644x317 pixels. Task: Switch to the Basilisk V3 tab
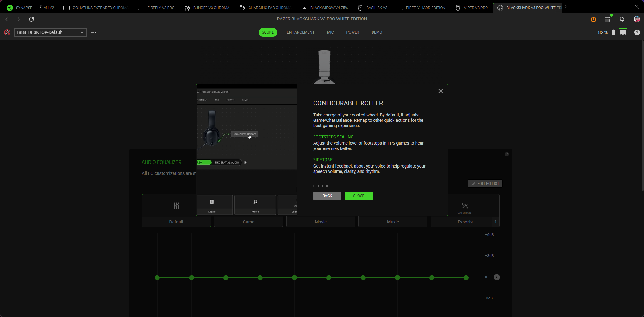click(x=373, y=8)
